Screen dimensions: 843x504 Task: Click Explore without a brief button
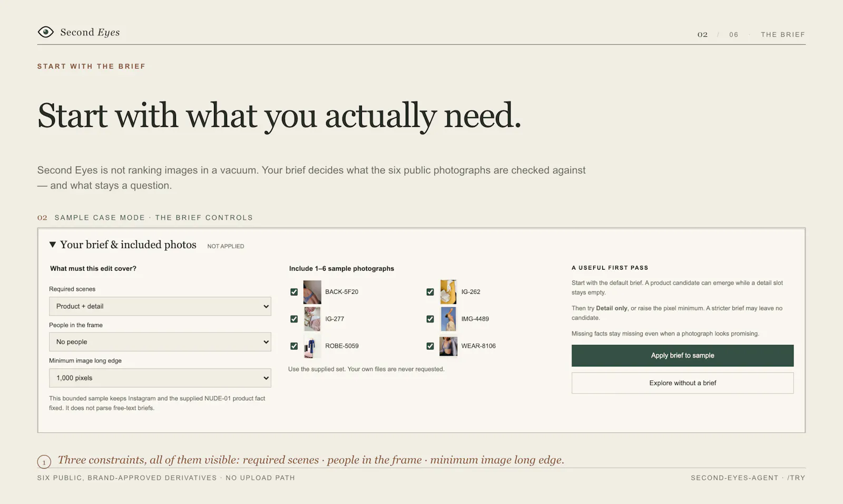pos(682,383)
